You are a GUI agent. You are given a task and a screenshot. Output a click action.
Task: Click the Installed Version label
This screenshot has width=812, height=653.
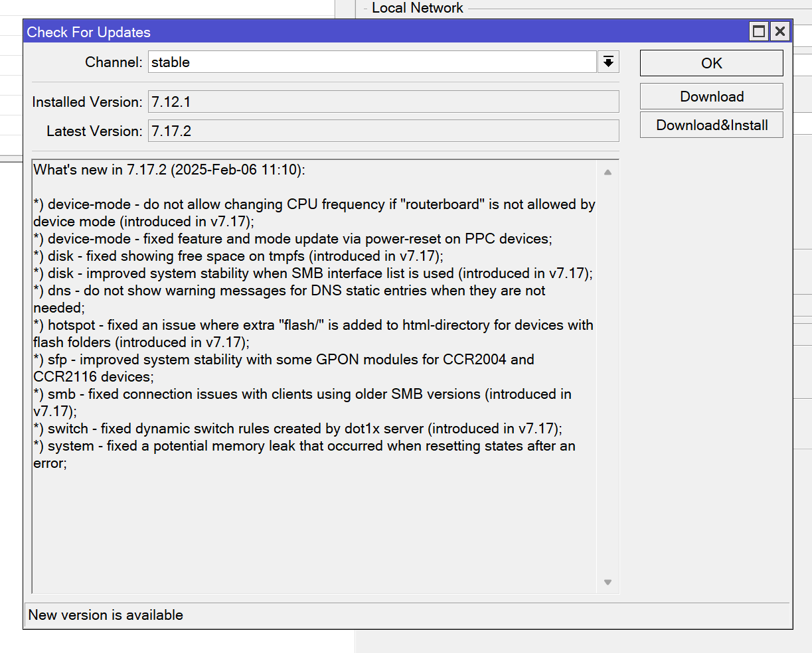pyautogui.click(x=87, y=102)
